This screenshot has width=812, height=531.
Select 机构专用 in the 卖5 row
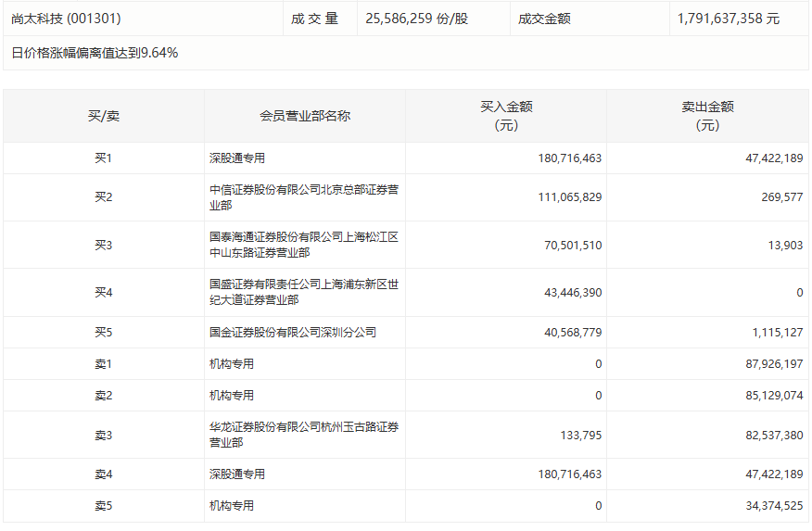[x=232, y=506]
